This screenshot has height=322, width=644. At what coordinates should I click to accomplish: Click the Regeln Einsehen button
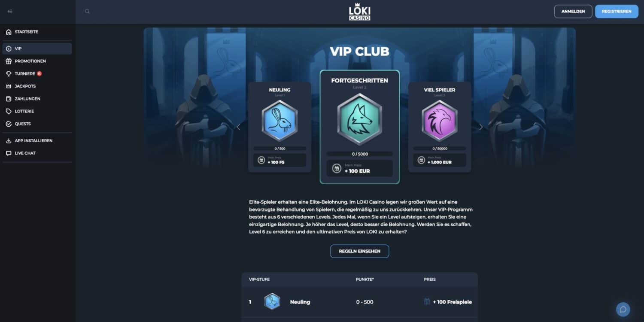coord(359,251)
